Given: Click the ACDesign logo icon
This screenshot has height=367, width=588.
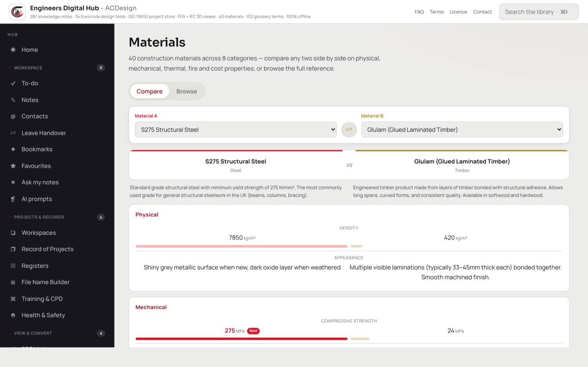Looking at the screenshot, I should tap(17, 12).
